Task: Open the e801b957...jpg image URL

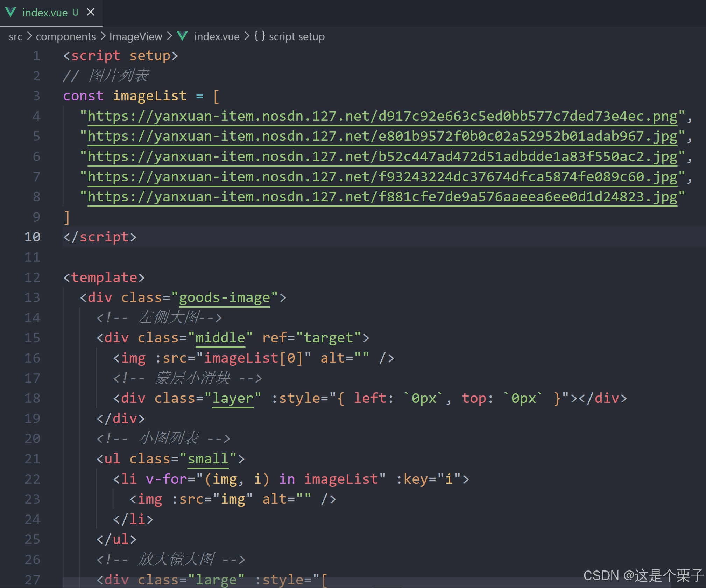Action: click(x=382, y=136)
